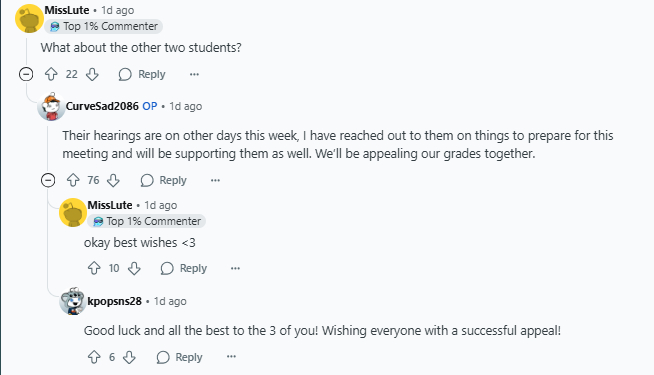Collapse CurveSad2086's reply thread
The height and width of the screenshot is (375, 654).
[x=48, y=180]
